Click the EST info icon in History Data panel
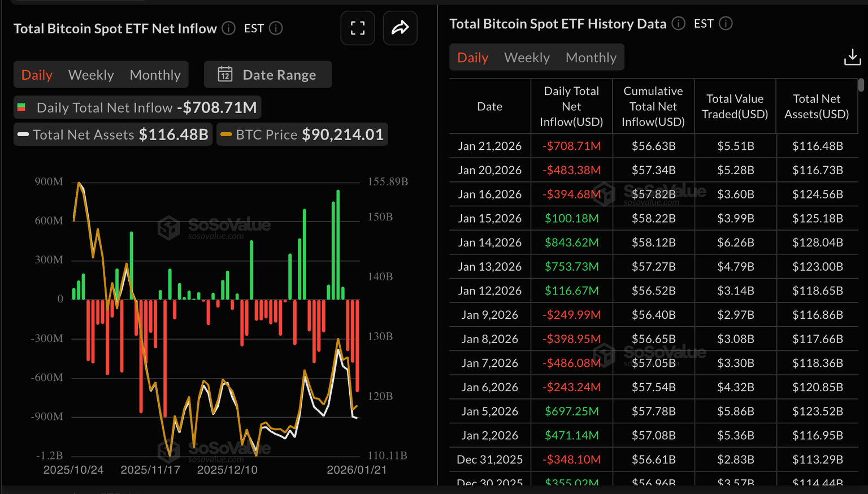 click(726, 24)
